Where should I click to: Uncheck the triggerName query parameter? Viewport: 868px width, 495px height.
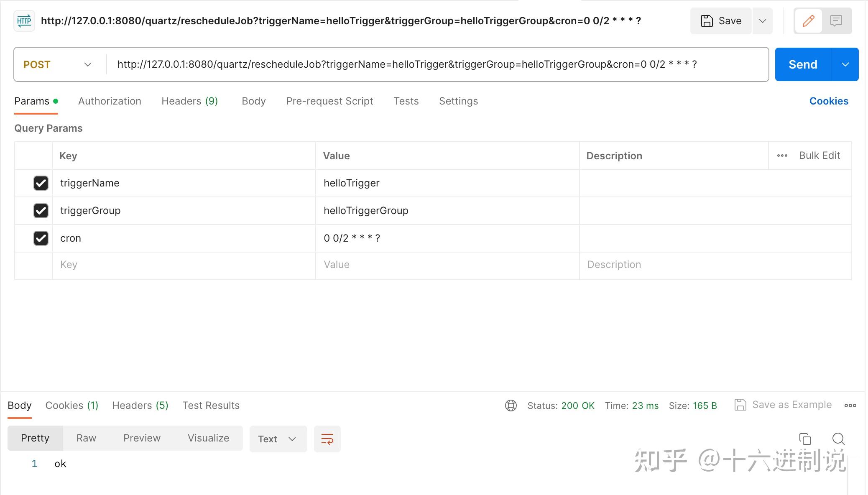41,183
